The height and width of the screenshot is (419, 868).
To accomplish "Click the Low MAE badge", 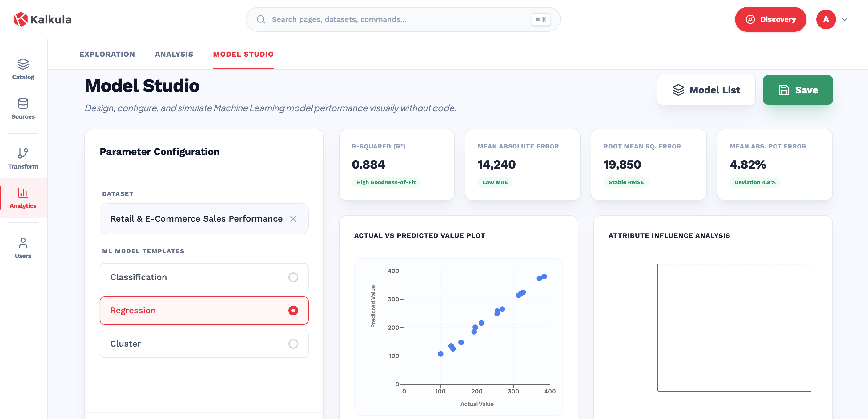I will click(x=495, y=182).
